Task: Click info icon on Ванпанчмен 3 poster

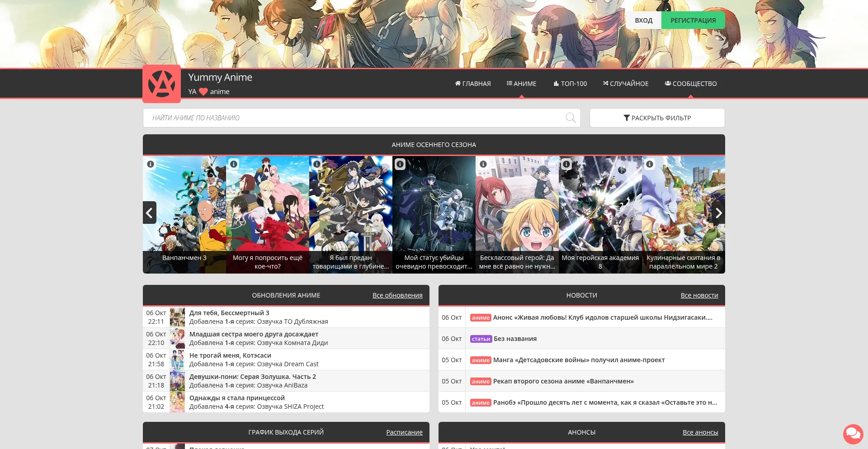Action: tap(151, 164)
